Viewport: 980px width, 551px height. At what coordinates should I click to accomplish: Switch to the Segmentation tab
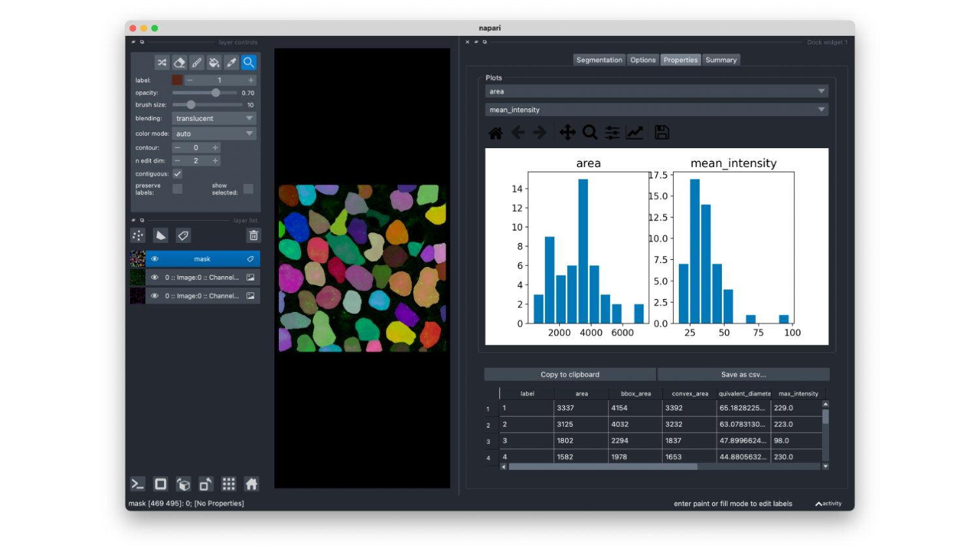599,60
